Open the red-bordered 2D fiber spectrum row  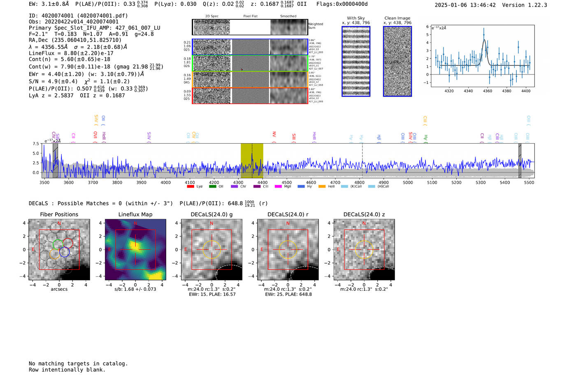(x=250, y=95)
